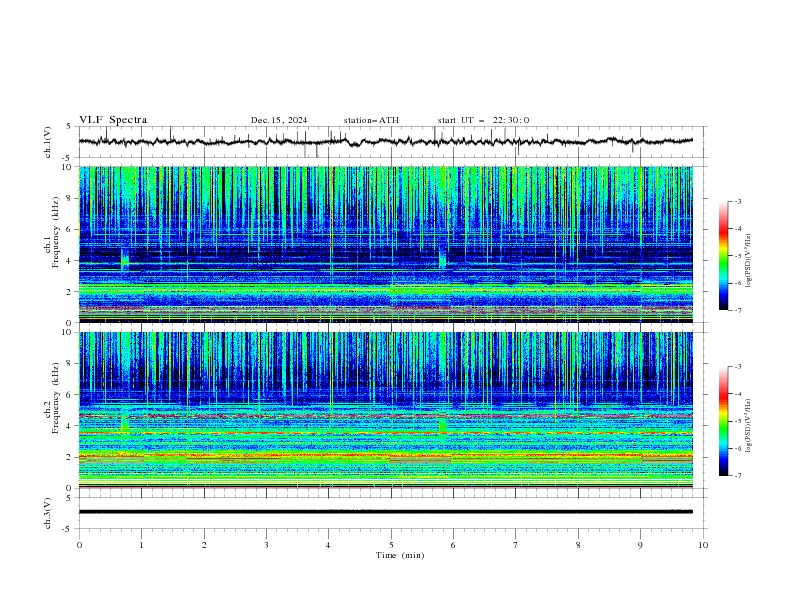The height and width of the screenshot is (612, 792).
Task: Click the 'Time (min)' axis label
Action: 400,555
